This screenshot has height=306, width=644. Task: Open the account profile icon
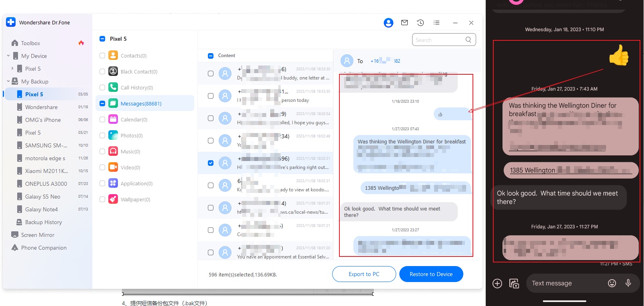[388, 23]
